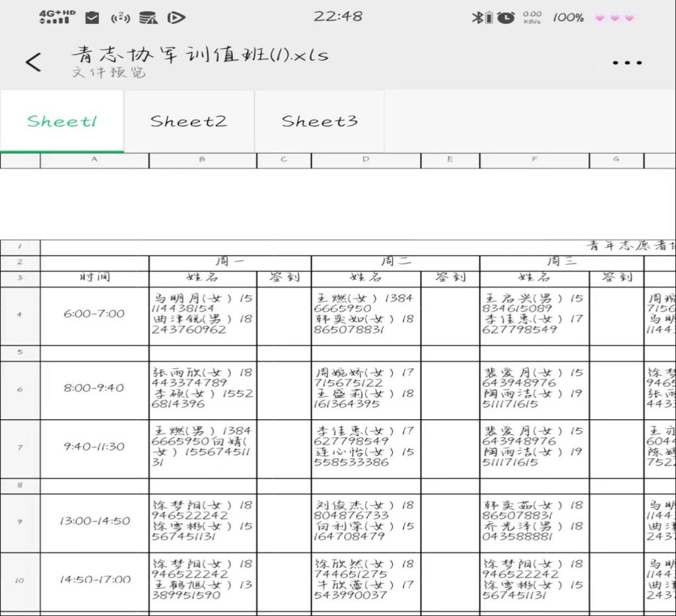The image size is (676, 616).
Task: Switch to the Sheet3 tab
Action: pyautogui.click(x=320, y=121)
